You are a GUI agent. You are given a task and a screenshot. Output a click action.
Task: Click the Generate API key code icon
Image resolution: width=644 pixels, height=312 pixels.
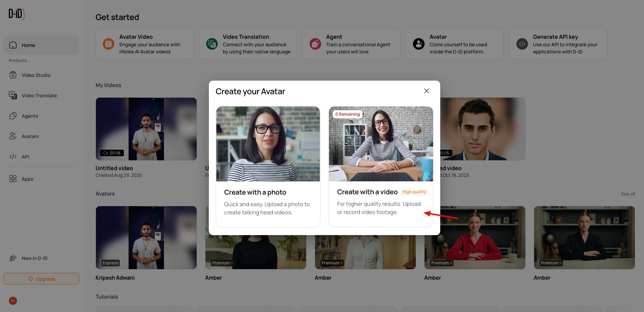[x=522, y=44]
